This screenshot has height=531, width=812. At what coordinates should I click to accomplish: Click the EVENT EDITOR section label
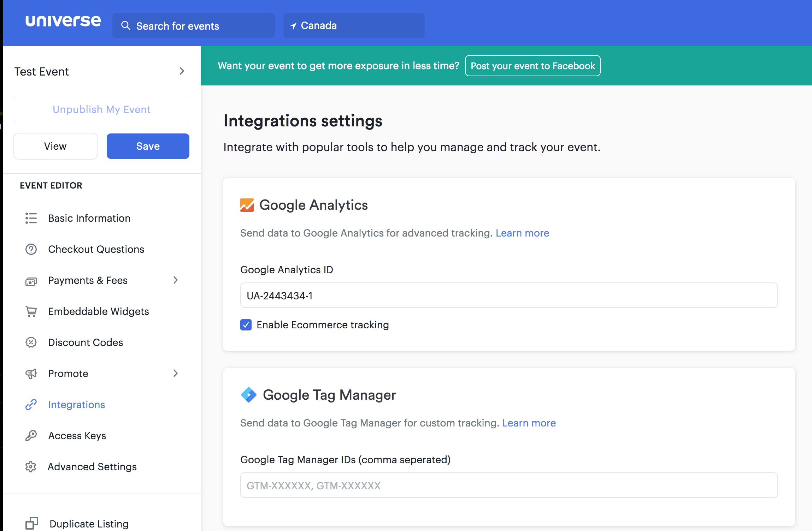click(x=51, y=185)
